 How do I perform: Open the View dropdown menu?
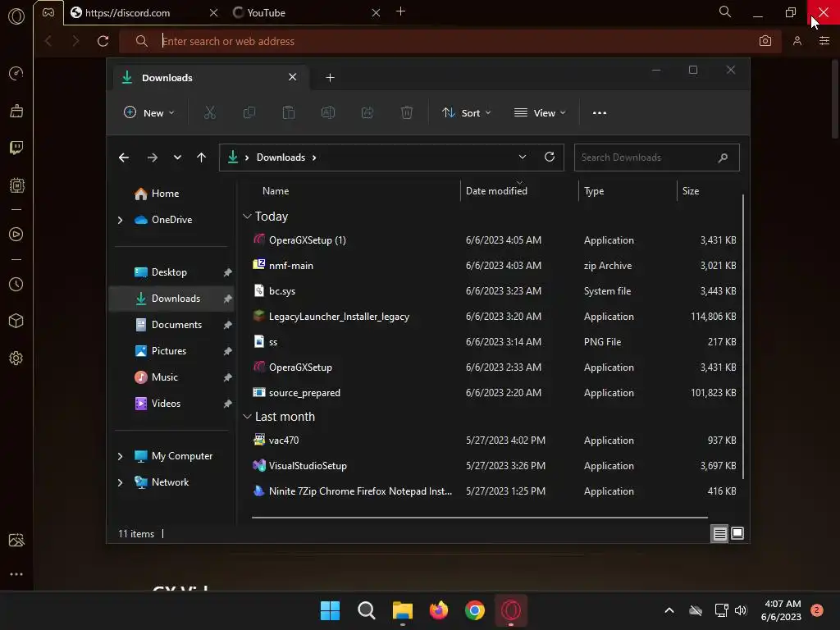click(x=540, y=113)
